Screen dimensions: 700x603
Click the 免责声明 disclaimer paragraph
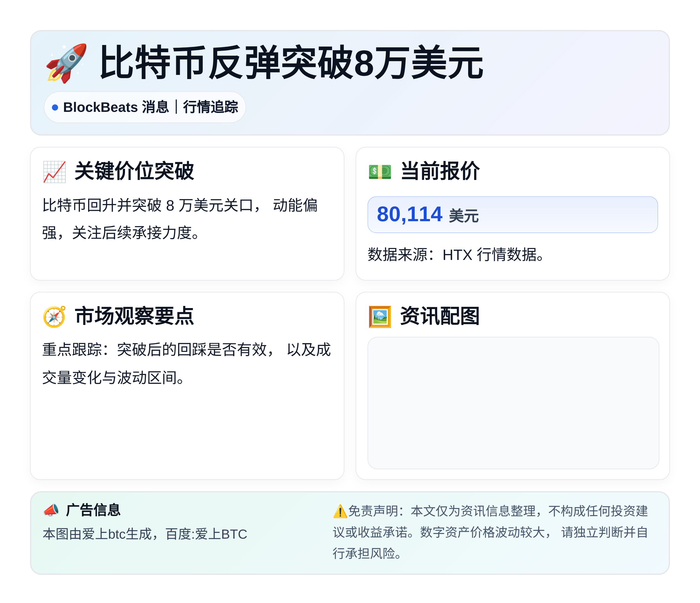point(490,532)
